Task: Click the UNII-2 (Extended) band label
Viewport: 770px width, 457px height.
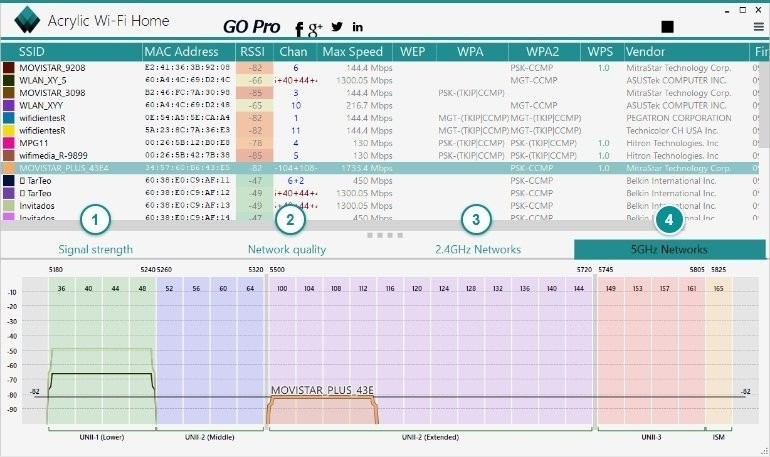Action: tap(430, 437)
